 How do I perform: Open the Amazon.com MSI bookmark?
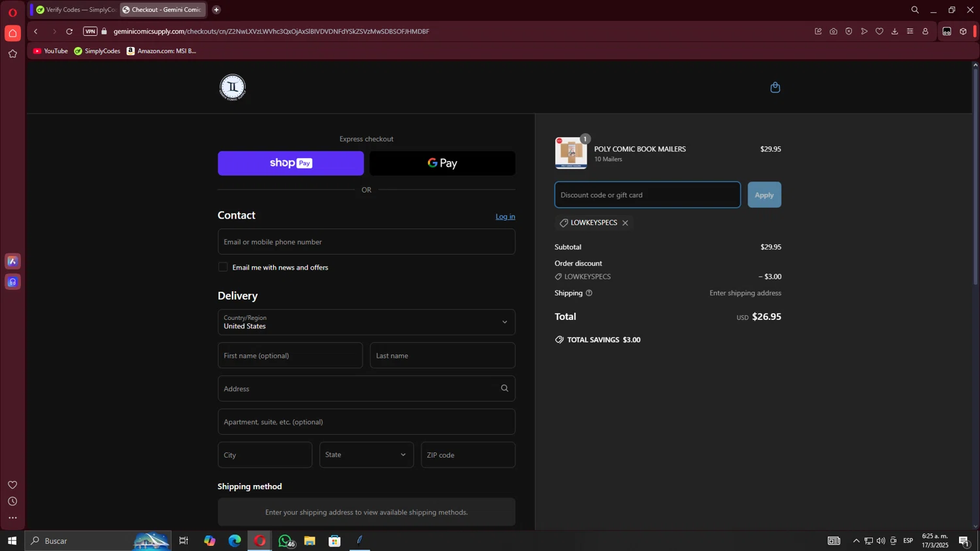point(161,51)
